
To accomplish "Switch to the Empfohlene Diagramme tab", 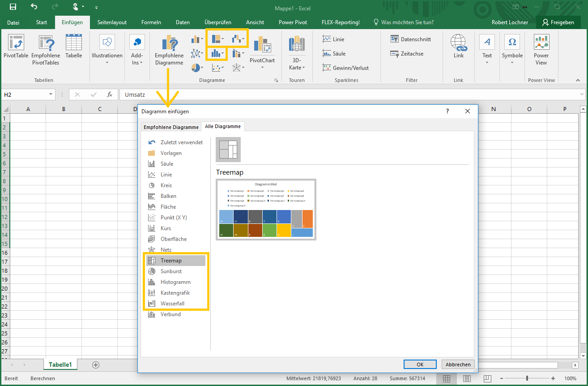I will tap(171, 127).
